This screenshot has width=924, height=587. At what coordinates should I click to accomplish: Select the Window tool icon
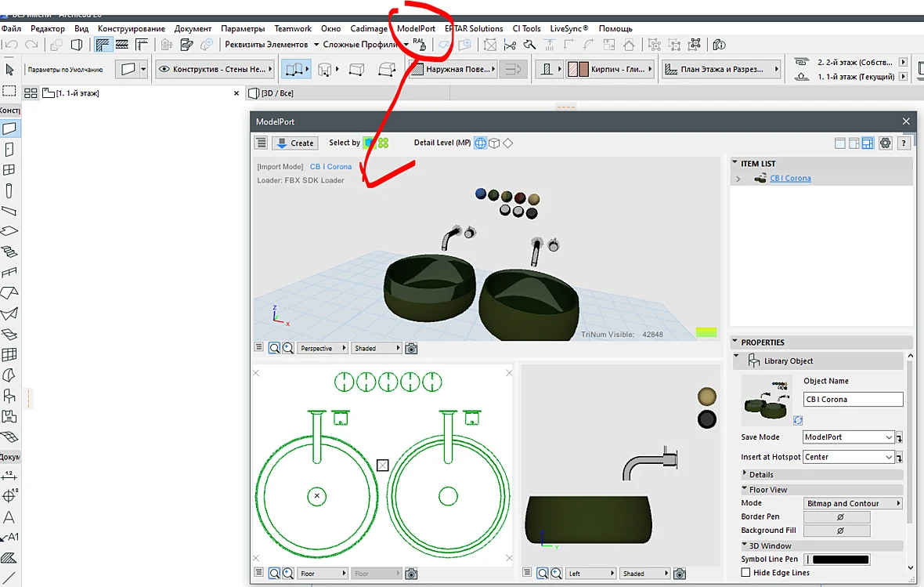point(9,170)
